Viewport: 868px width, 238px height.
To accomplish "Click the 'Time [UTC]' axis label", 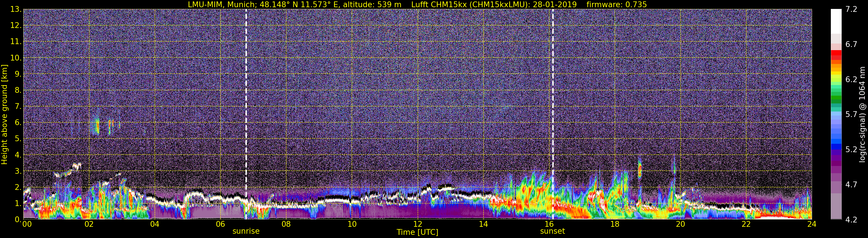I will click(x=417, y=232).
